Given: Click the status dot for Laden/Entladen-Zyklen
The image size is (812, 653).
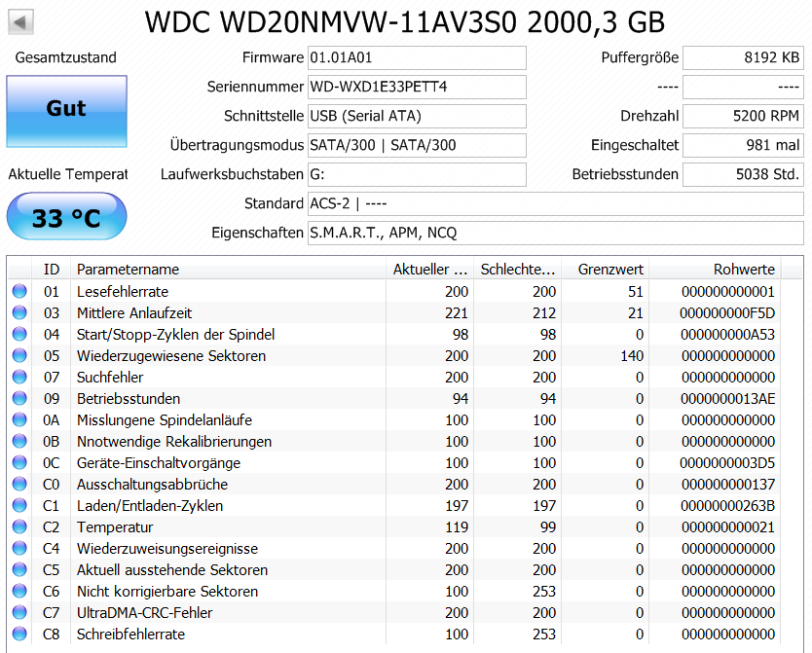Looking at the screenshot, I should click(19, 505).
